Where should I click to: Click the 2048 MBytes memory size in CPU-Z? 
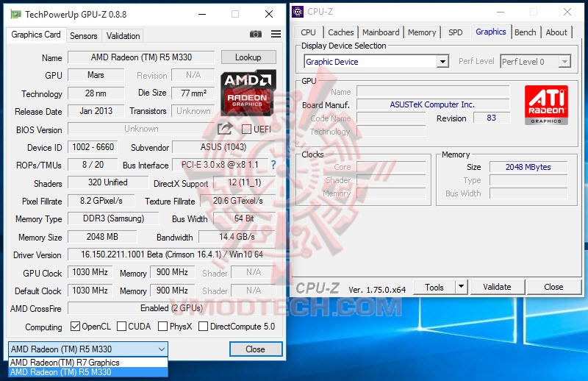pyautogui.click(x=528, y=167)
